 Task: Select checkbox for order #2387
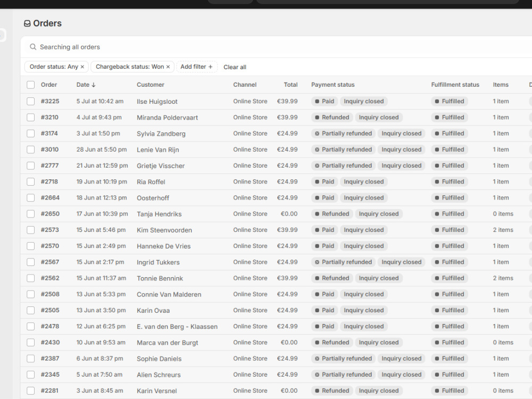point(30,359)
